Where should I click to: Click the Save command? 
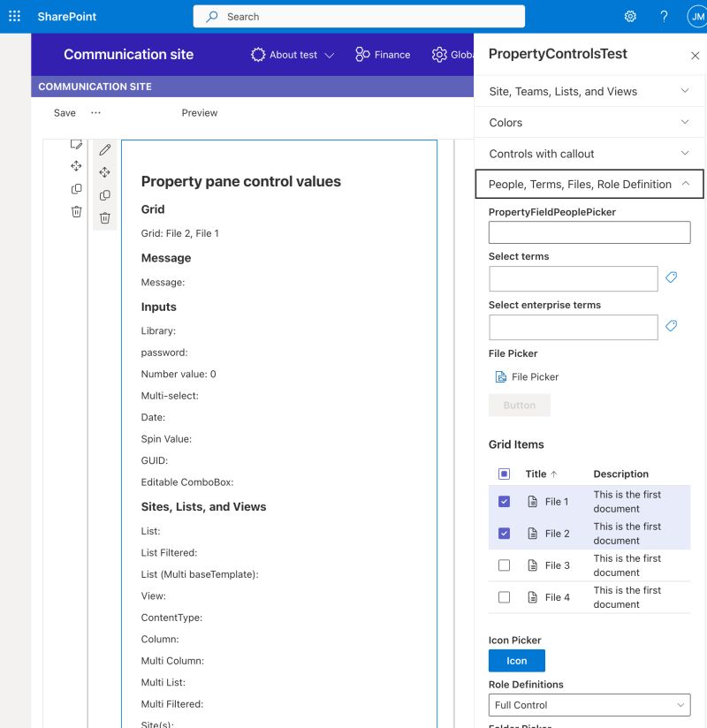(65, 113)
